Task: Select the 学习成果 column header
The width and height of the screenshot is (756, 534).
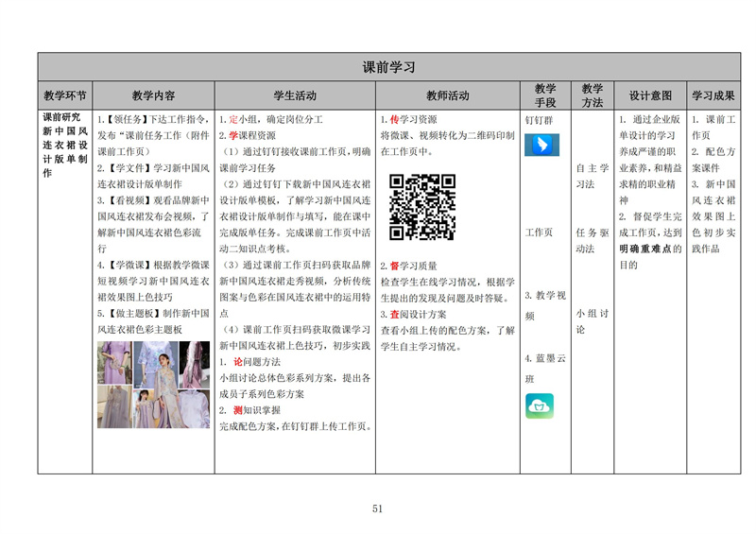Action: [713, 95]
